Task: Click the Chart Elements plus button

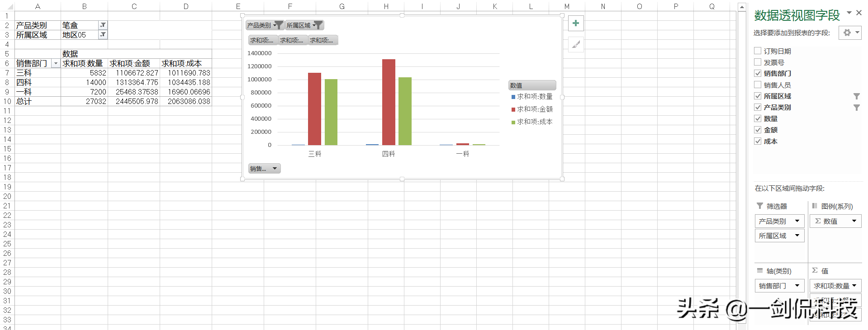Action: [x=576, y=24]
